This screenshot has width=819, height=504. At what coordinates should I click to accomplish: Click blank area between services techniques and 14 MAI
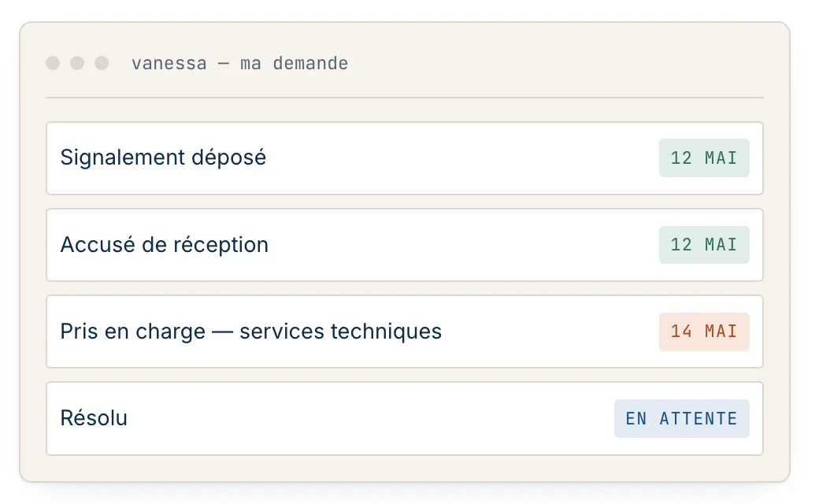pyautogui.click(x=550, y=332)
